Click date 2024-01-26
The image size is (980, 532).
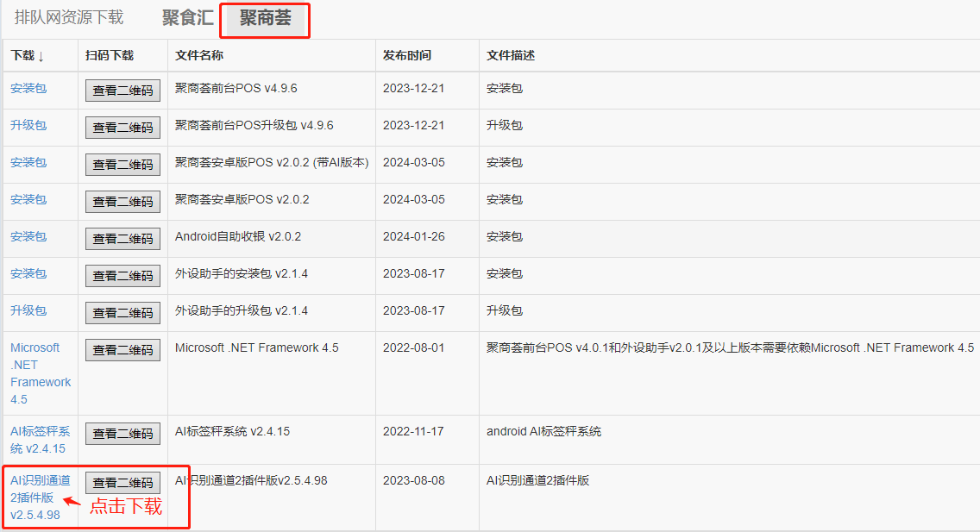point(414,236)
